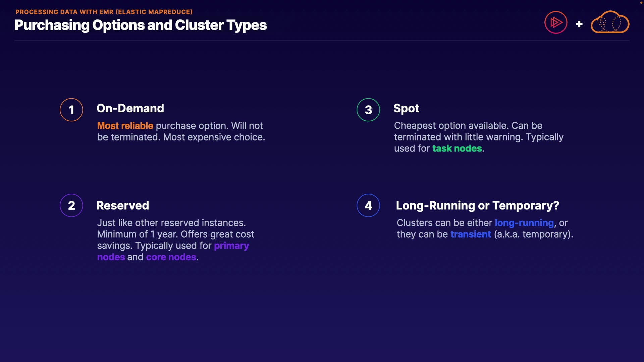644x362 pixels.
Task: Click the numbered circle 1 icon
Action: (71, 110)
